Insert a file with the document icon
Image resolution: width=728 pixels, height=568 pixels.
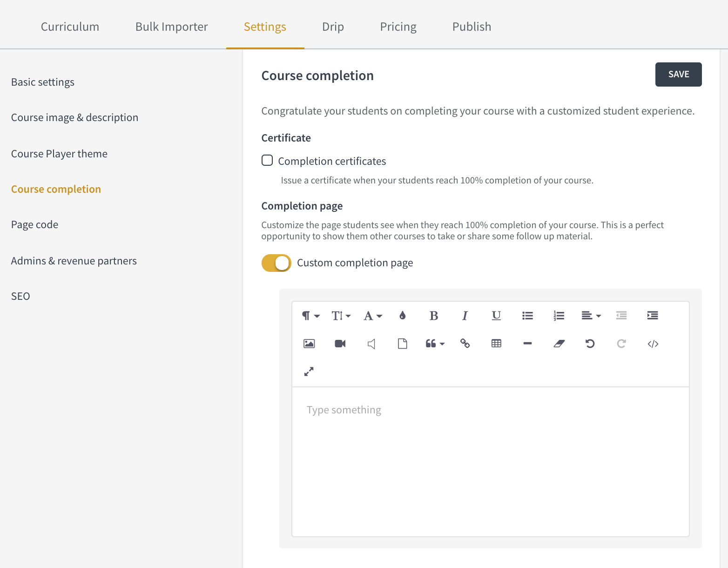[403, 344]
